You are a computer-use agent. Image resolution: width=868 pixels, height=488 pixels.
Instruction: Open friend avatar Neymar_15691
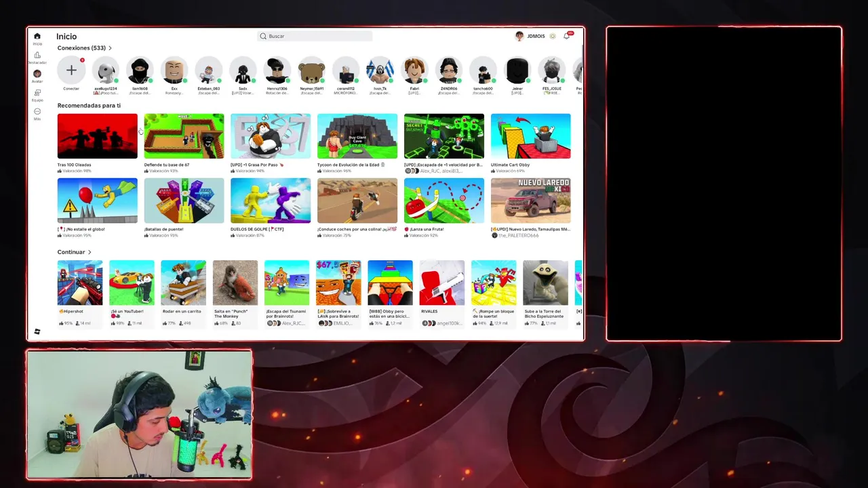click(311, 70)
